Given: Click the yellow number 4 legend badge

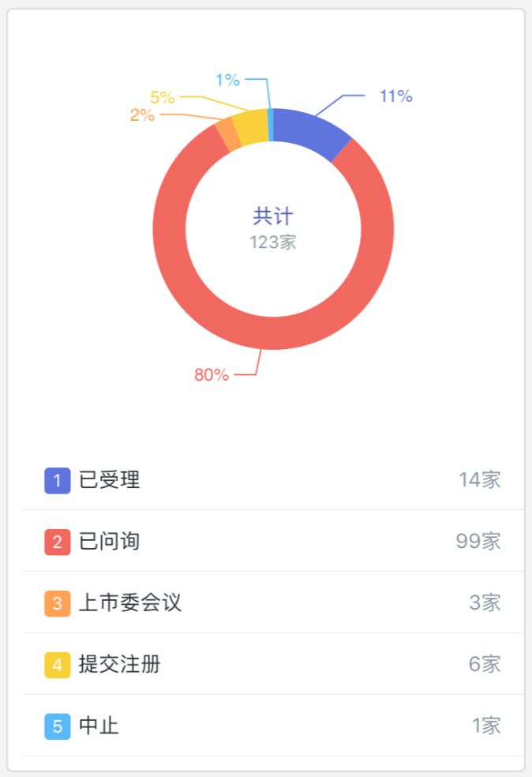Looking at the screenshot, I should click(x=58, y=665).
